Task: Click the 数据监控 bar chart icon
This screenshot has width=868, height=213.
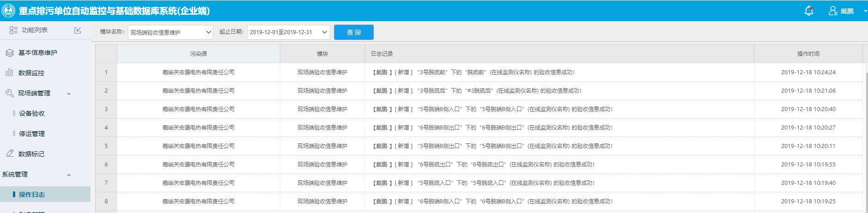Action: 9,72
